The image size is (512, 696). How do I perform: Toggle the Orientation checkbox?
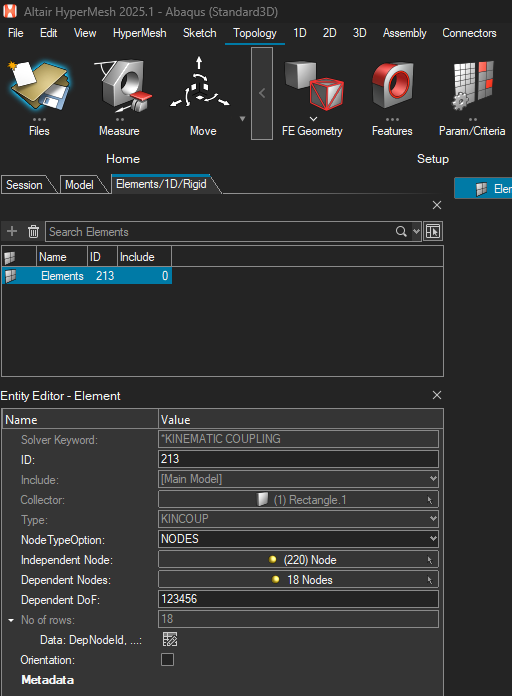(167, 660)
